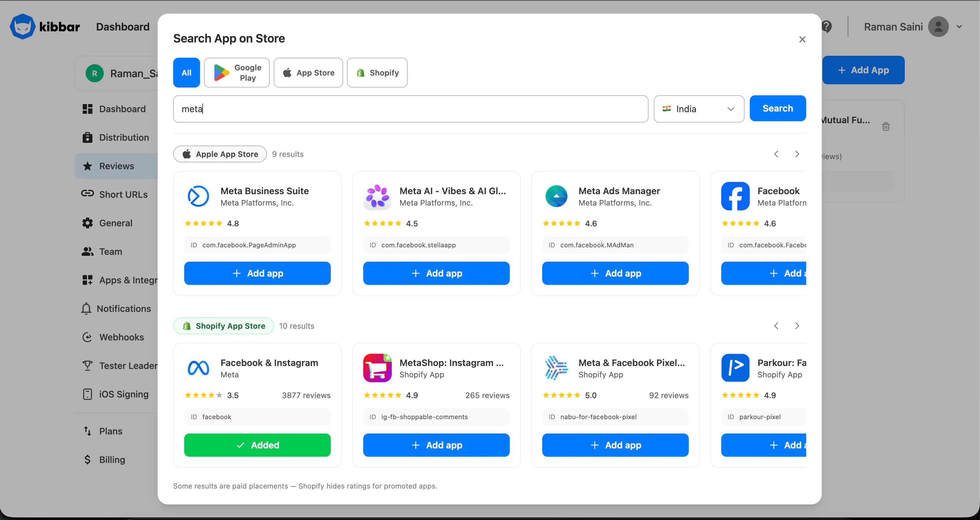Screen dimensions: 980x520
Task: Click the Meta Business Suite 4.8 star rating
Action: coord(211,223)
